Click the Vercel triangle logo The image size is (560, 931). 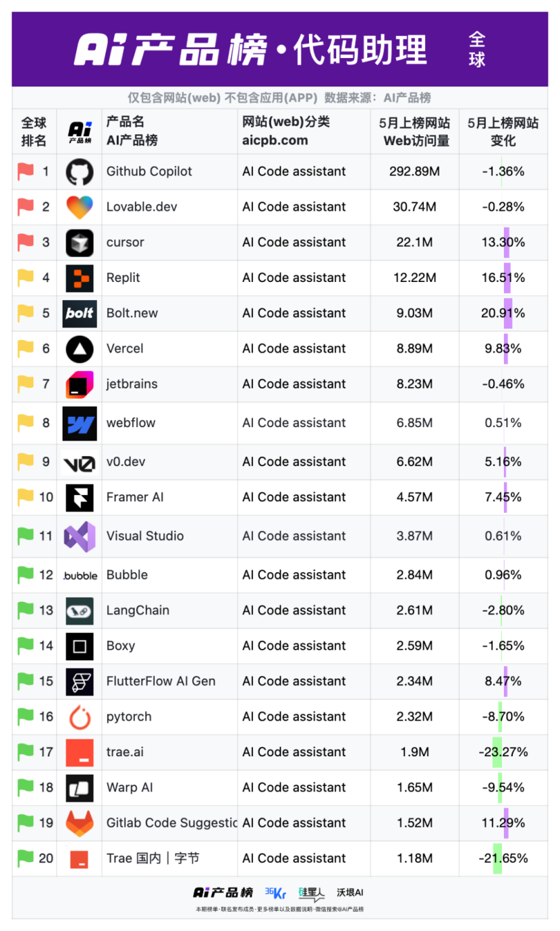coord(80,349)
